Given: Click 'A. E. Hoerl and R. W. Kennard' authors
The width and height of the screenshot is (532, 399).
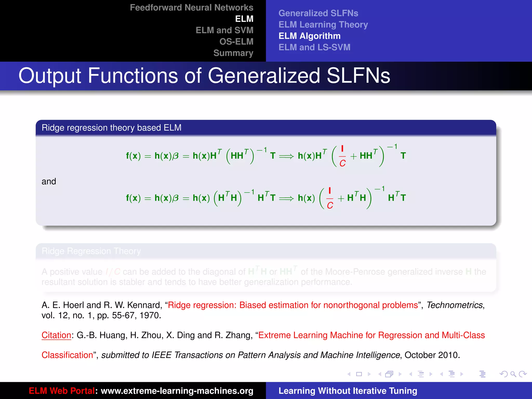Looking at the screenshot, I should [102, 305].
